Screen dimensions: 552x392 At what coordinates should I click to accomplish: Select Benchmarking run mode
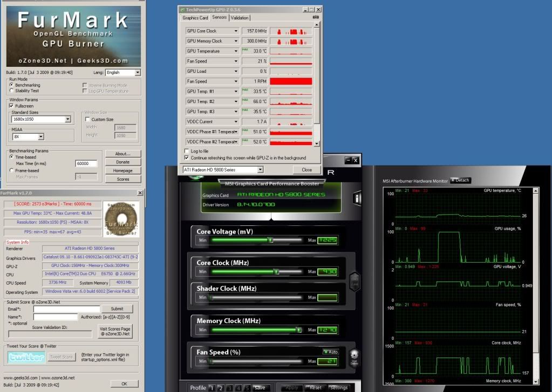point(12,85)
